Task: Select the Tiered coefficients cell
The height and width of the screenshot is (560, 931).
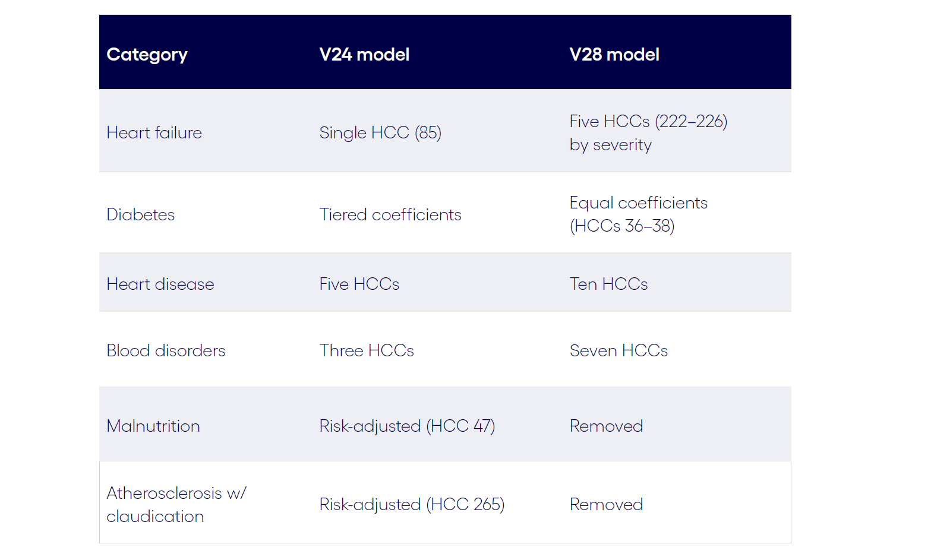Action: [390, 214]
